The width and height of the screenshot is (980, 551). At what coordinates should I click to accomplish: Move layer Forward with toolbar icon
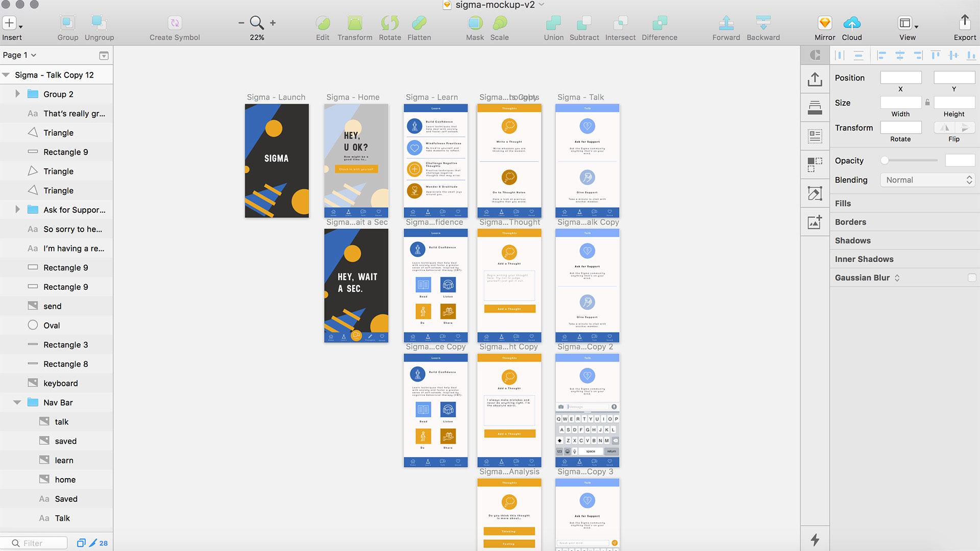(x=726, y=23)
